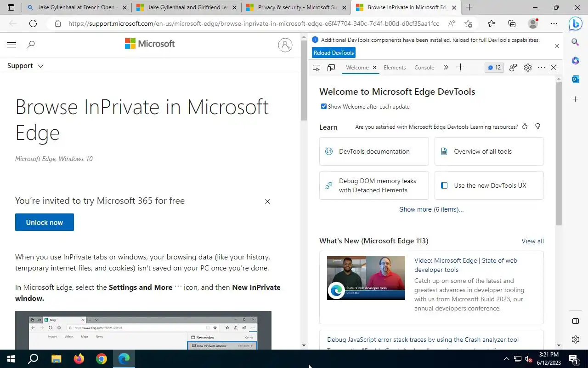The height and width of the screenshot is (368, 588).
Task: Refresh the page with the reload icon
Action: coord(33,23)
